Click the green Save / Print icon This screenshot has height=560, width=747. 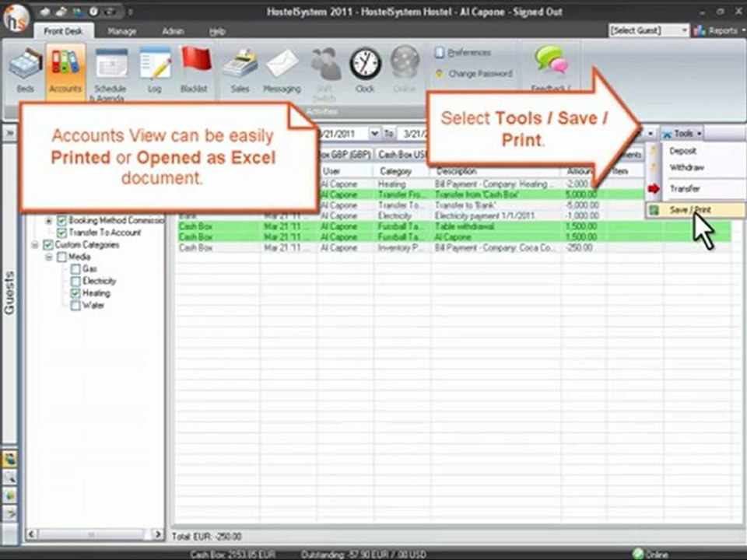tap(654, 209)
